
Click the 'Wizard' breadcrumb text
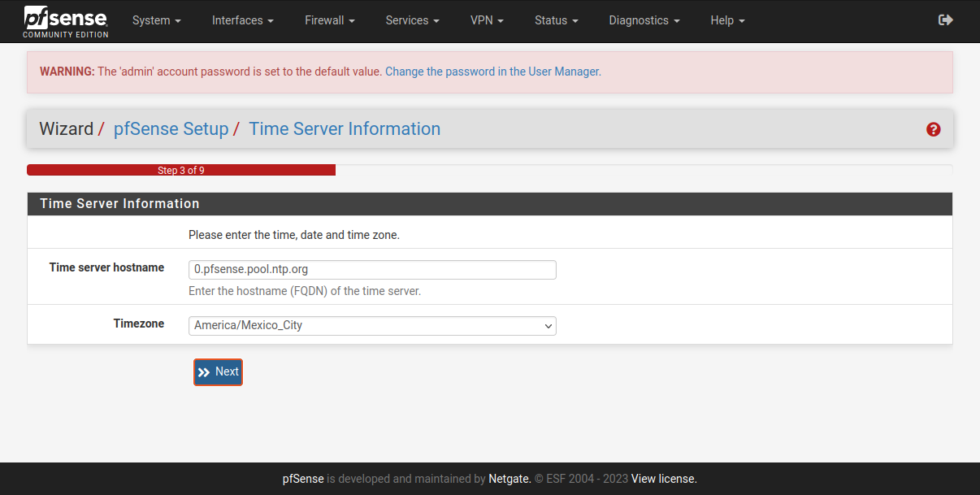click(66, 128)
